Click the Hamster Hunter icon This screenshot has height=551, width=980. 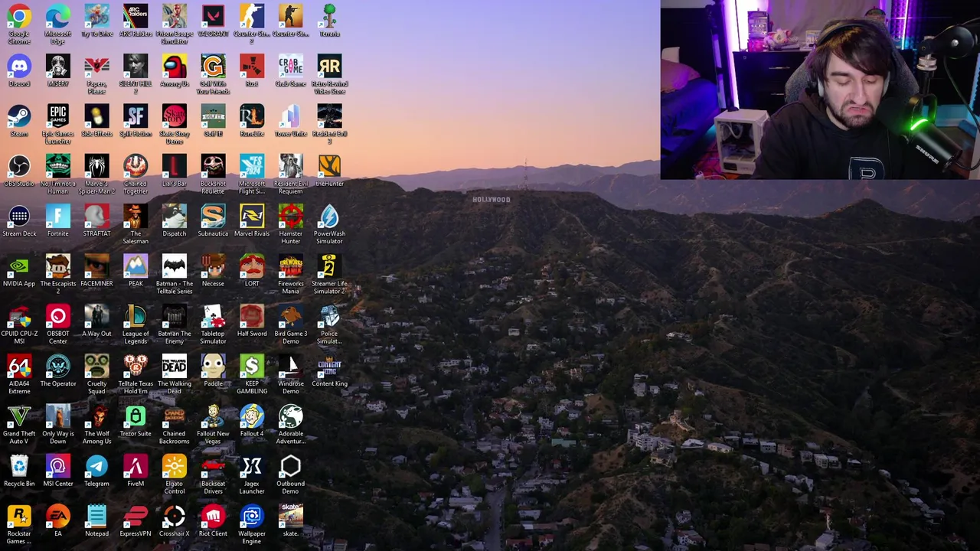[x=290, y=217]
